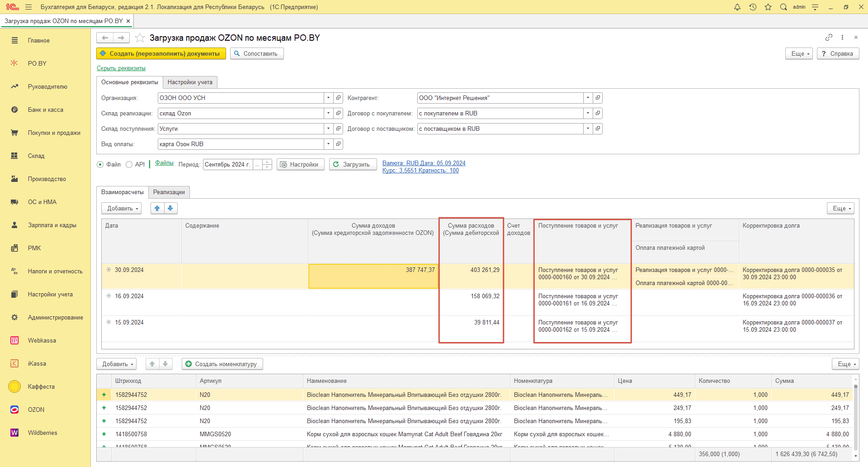Image resolution: width=868 pixels, height=467 pixels.
Task: Open Договор с поставщиком record icon
Action: tap(598, 129)
